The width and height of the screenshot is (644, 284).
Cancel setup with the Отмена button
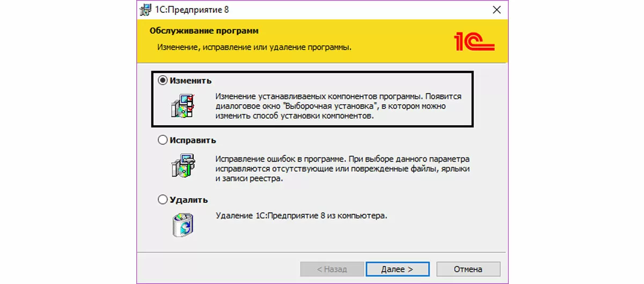(x=469, y=269)
